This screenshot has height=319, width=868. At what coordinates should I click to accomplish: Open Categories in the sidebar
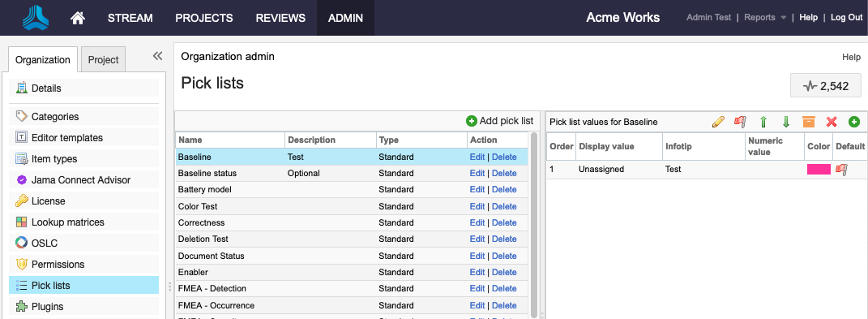(x=84, y=117)
